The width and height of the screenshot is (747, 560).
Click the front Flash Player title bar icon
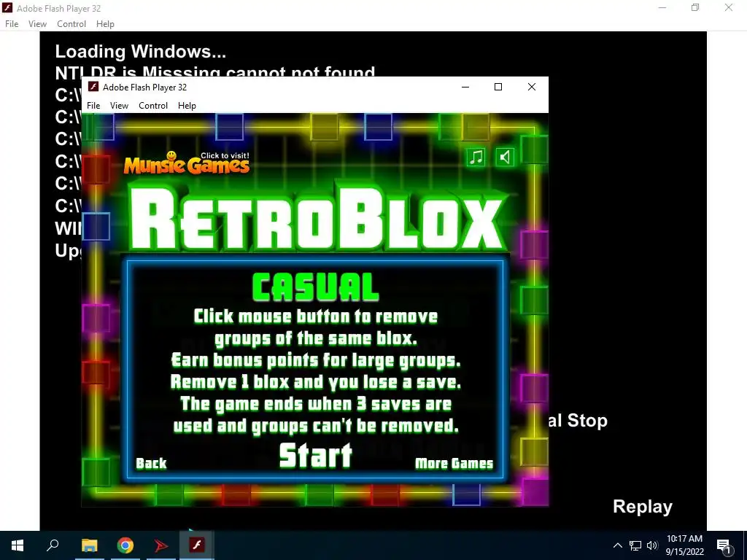coord(94,87)
